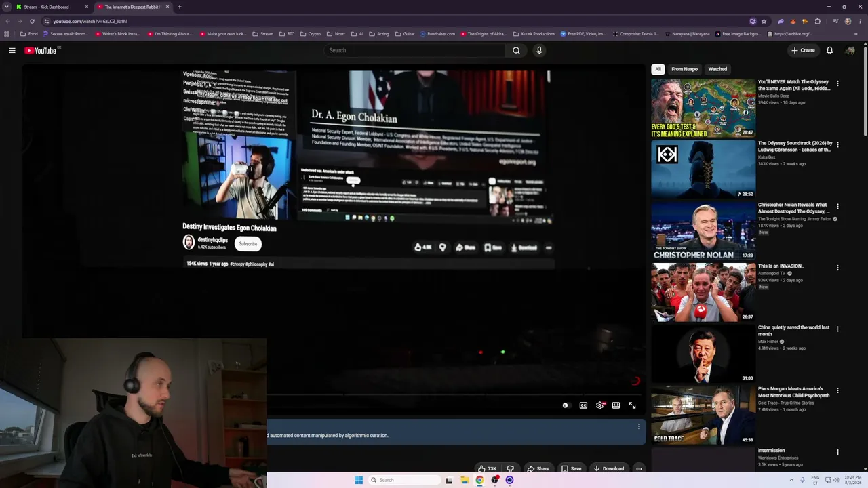The height and width of the screenshot is (488, 868).
Task: Open options for the China video
Action: pyautogui.click(x=837, y=329)
